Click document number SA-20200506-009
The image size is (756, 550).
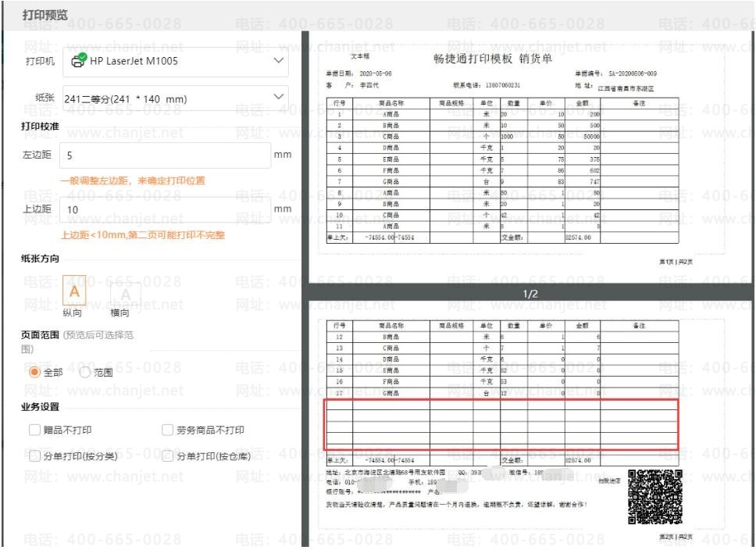tap(632, 73)
